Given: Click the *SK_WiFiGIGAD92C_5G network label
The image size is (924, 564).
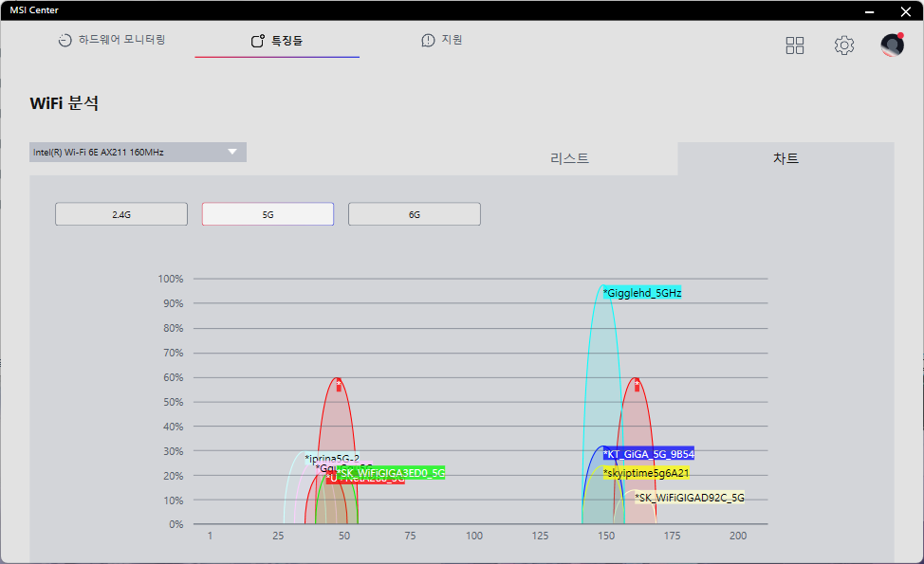Looking at the screenshot, I should tap(690, 498).
